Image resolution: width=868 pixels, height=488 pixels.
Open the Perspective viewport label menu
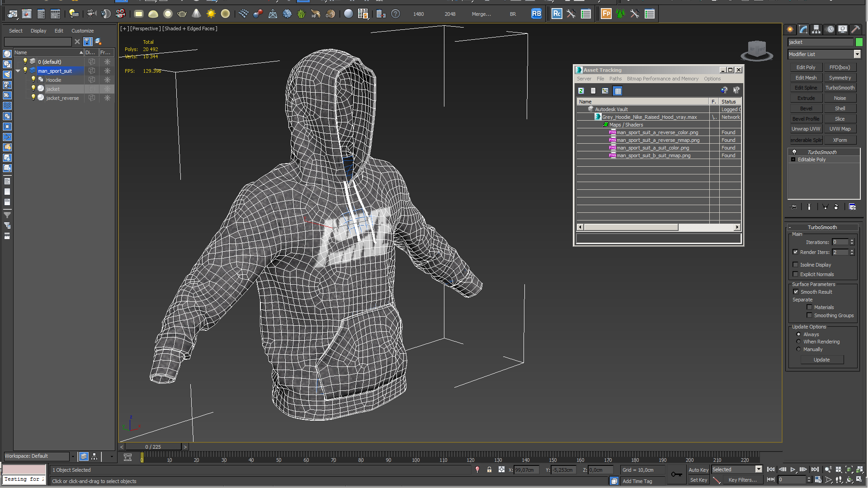coord(145,28)
